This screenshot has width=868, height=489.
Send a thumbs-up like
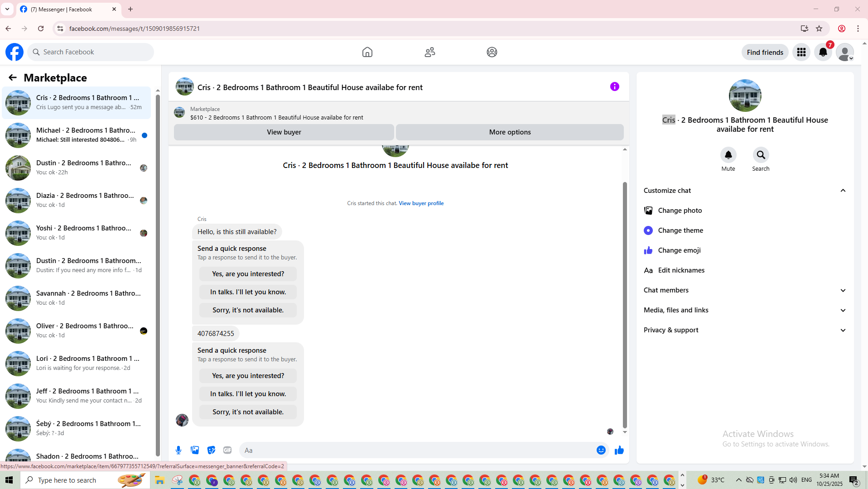pos(619,450)
